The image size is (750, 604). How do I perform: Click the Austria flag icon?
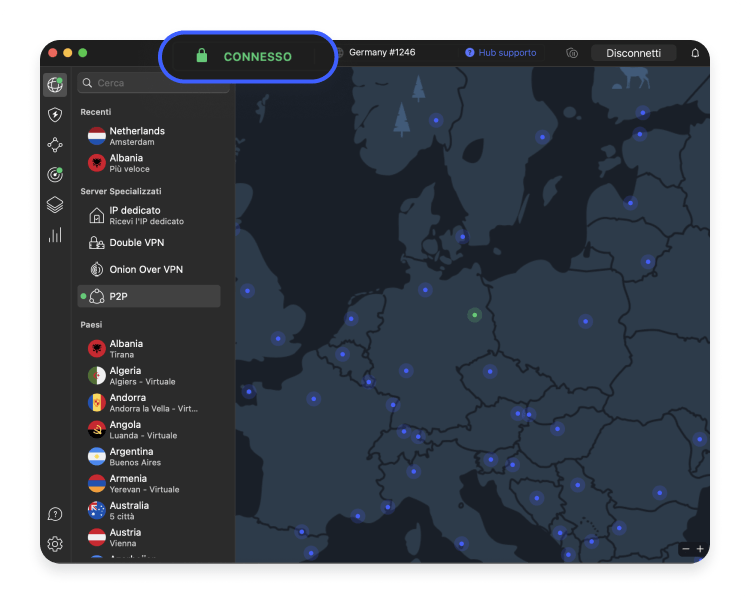tap(97, 537)
